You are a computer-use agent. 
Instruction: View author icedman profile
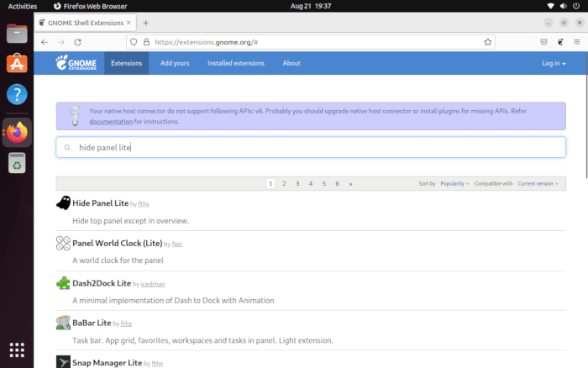(x=153, y=284)
